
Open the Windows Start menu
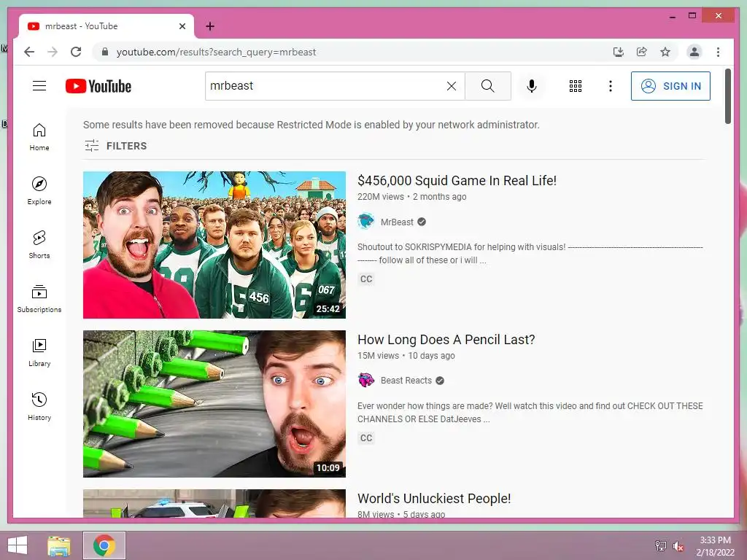18,545
